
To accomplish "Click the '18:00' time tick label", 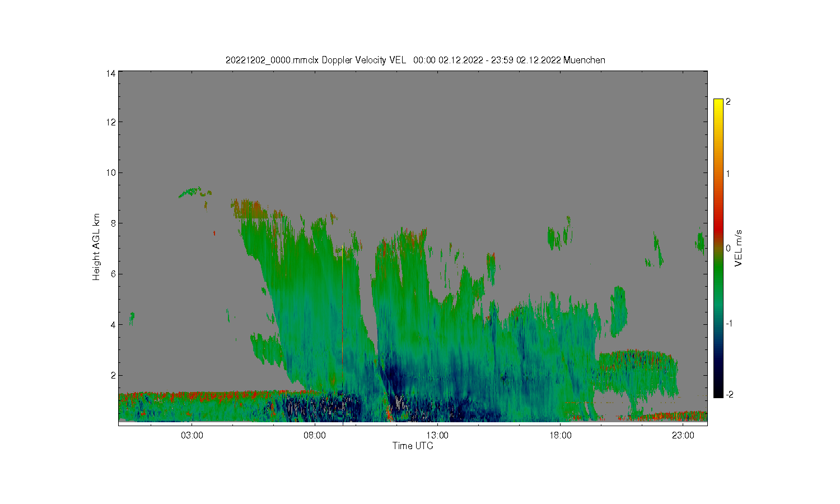I will [x=560, y=436].
